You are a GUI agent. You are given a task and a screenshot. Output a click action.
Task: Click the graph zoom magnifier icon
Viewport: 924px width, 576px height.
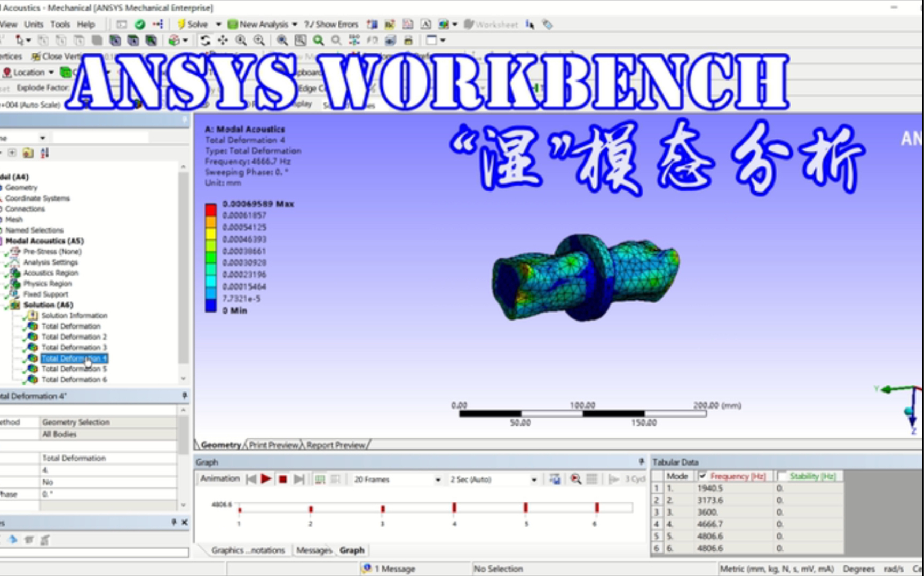pyautogui.click(x=575, y=479)
